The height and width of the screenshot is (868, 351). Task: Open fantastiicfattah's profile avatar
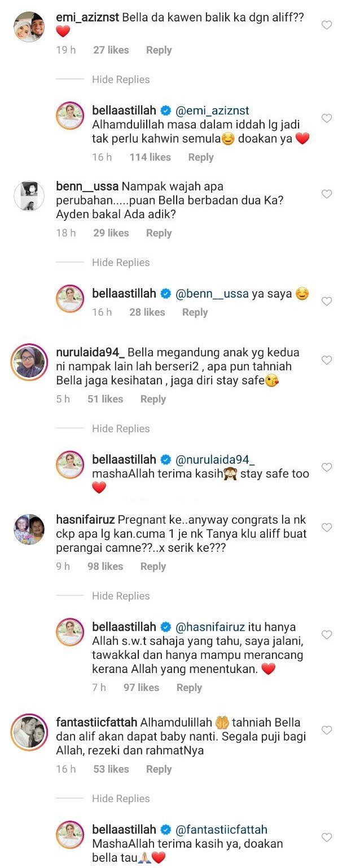[x=29, y=732]
